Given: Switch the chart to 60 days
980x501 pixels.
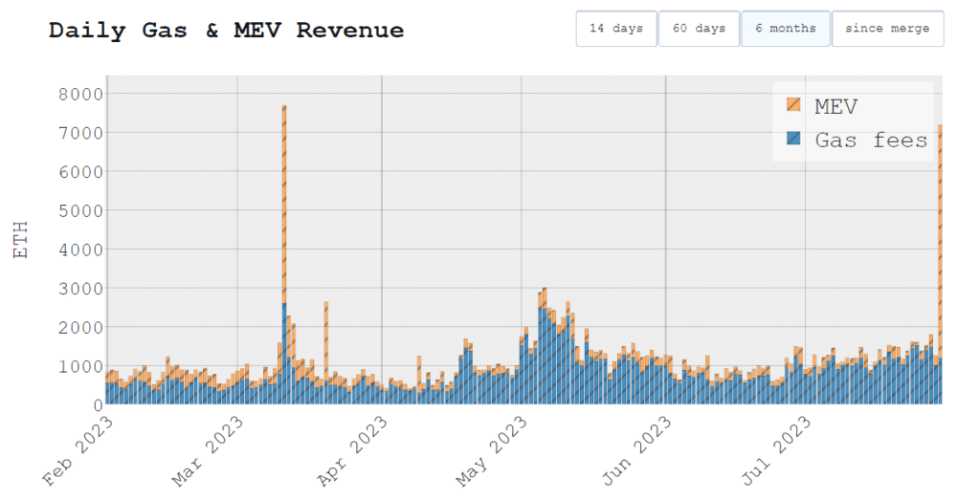Looking at the screenshot, I should click(x=699, y=29).
